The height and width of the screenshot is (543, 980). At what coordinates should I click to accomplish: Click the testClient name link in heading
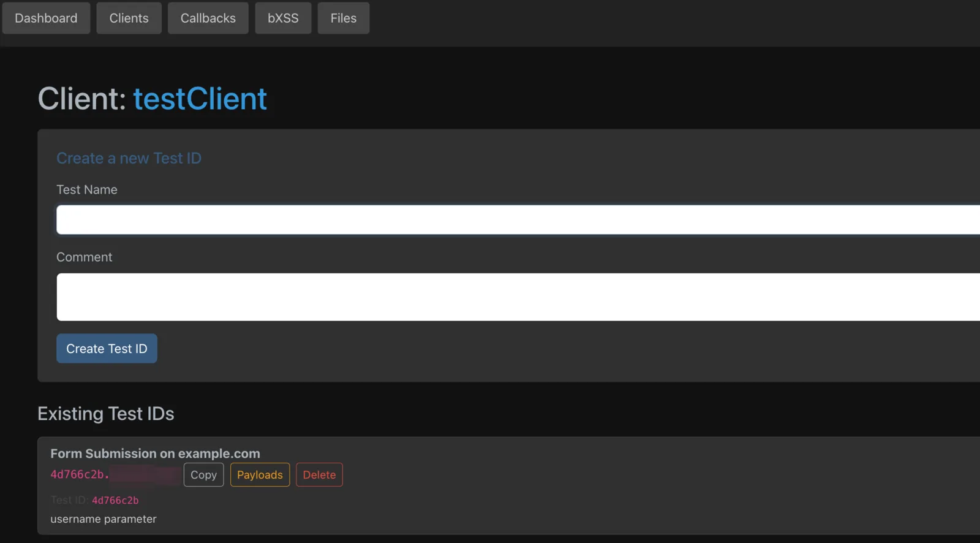point(200,99)
